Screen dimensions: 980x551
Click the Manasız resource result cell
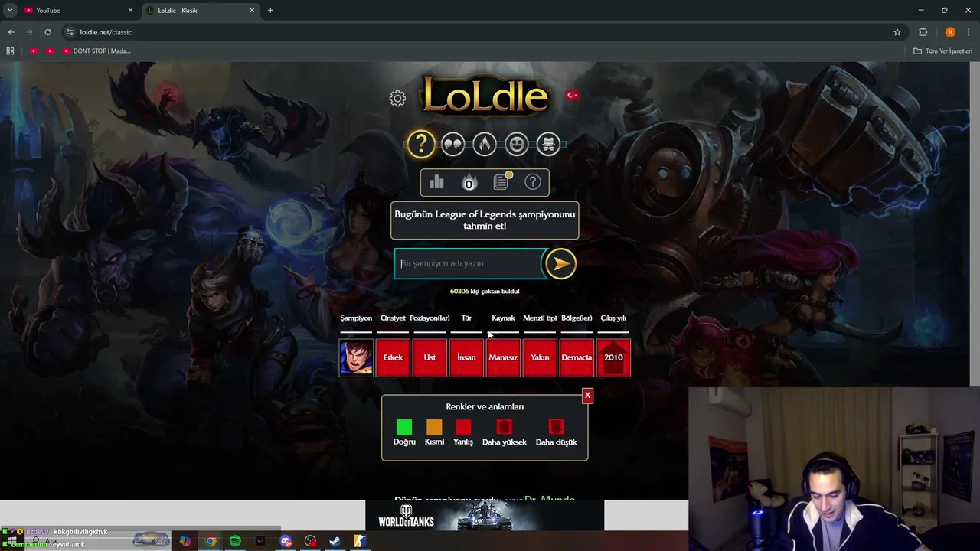coord(503,357)
